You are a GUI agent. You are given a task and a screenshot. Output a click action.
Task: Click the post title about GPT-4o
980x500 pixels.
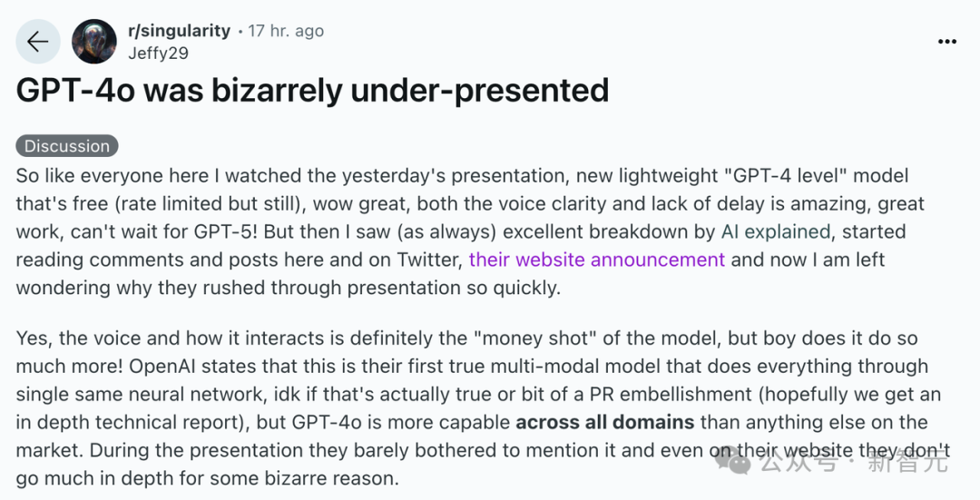coord(312,91)
